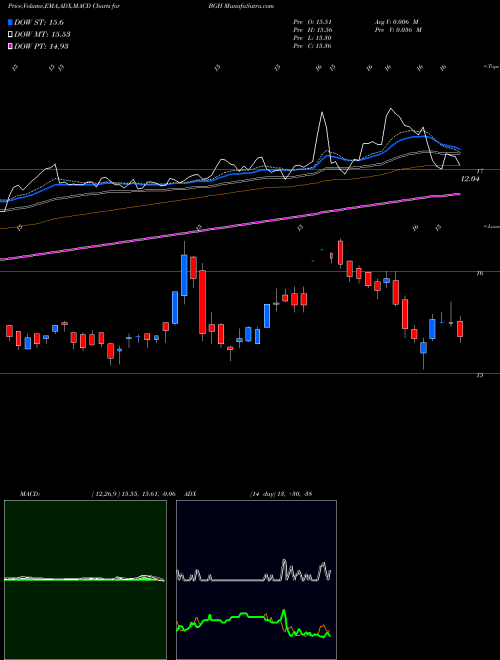The height and width of the screenshot is (660, 500).
Task: Select the DOW ST: 15.6 label
Action: (x=39, y=22)
